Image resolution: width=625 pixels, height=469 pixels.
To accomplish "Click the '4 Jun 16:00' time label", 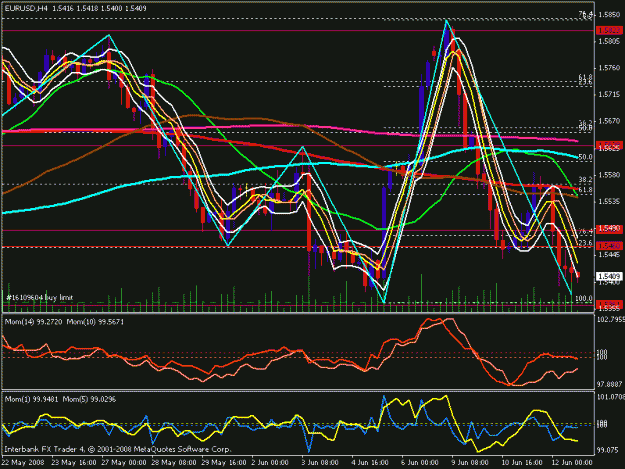I will tap(369, 463).
